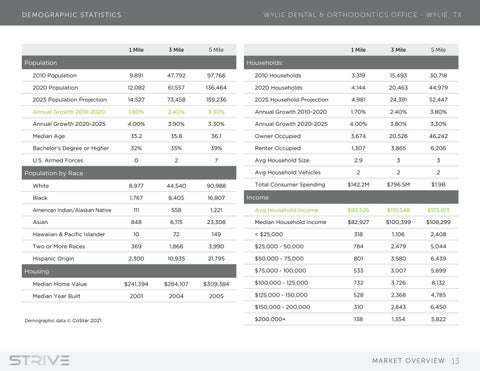Click Median Home Value 5 Mile figure
This screenshot has width=480, height=371.
click(216, 284)
